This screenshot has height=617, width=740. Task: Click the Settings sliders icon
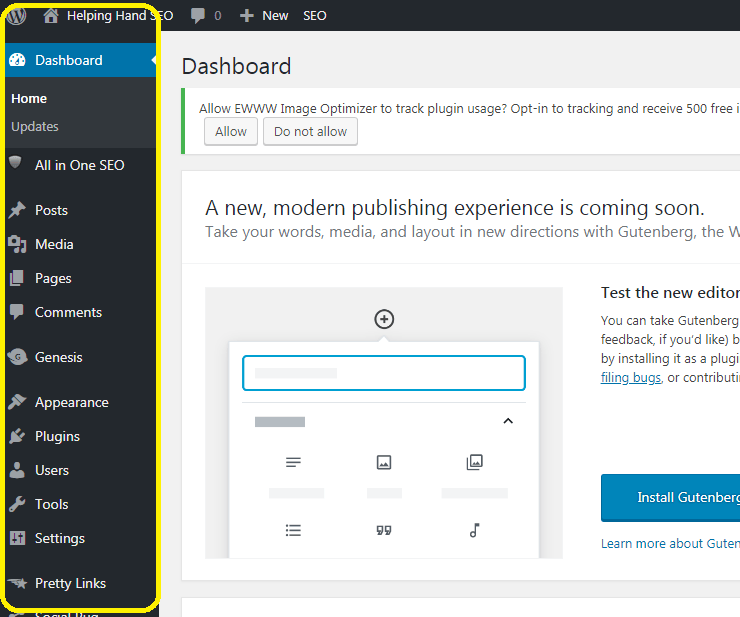pos(17,538)
